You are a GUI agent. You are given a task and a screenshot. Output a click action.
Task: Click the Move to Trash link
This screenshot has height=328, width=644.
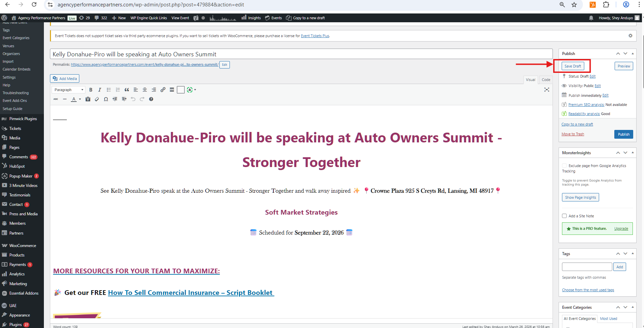pyautogui.click(x=572, y=134)
